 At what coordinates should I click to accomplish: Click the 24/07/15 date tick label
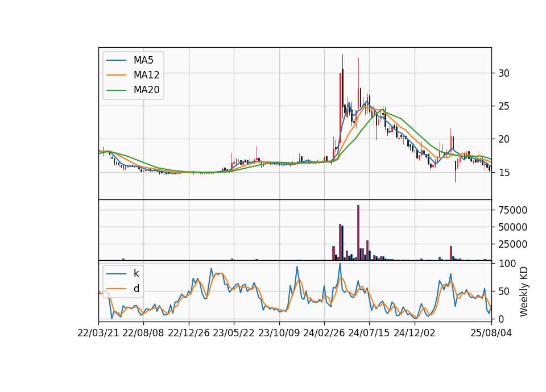pos(369,333)
